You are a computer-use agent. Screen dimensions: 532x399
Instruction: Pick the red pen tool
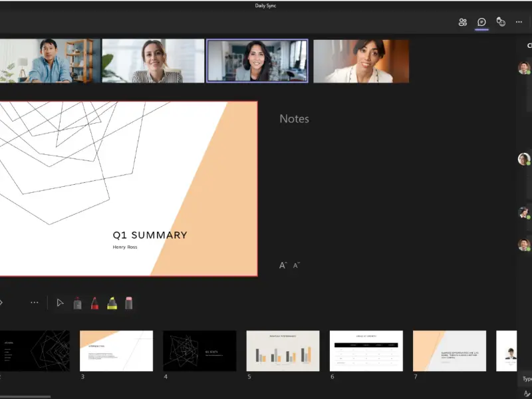94,303
